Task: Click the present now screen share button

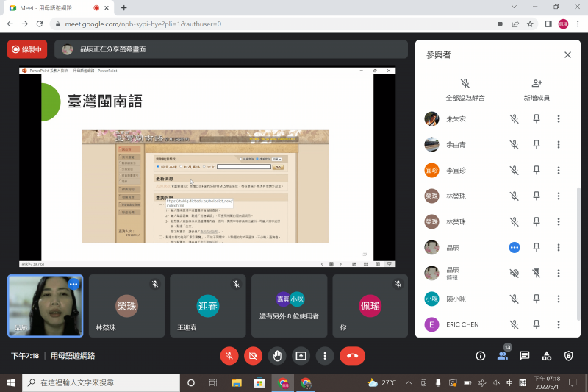Action: (x=301, y=356)
